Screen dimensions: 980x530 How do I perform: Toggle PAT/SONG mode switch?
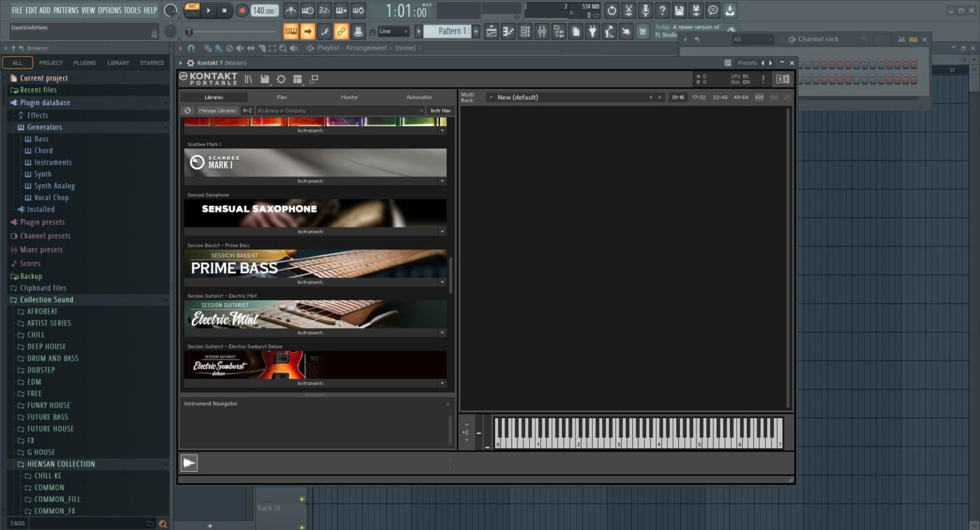point(191,11)
